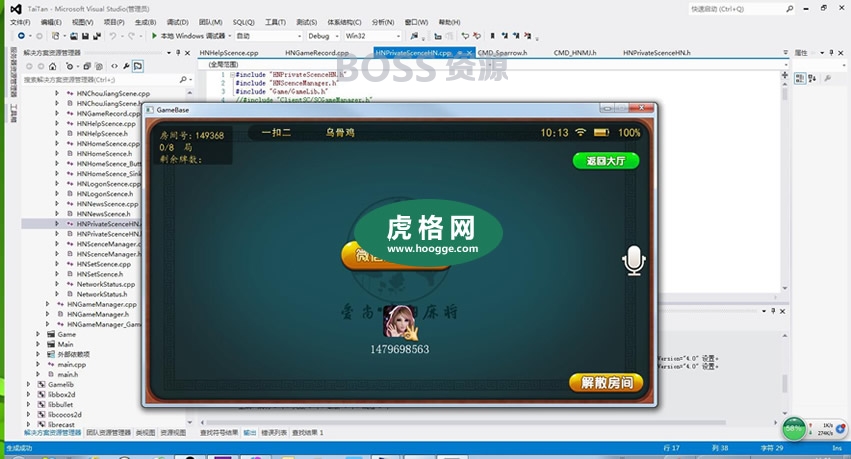Expand the 外部依赖项 folder node
This screenshot has width=851, height=459.
[38, 354]
